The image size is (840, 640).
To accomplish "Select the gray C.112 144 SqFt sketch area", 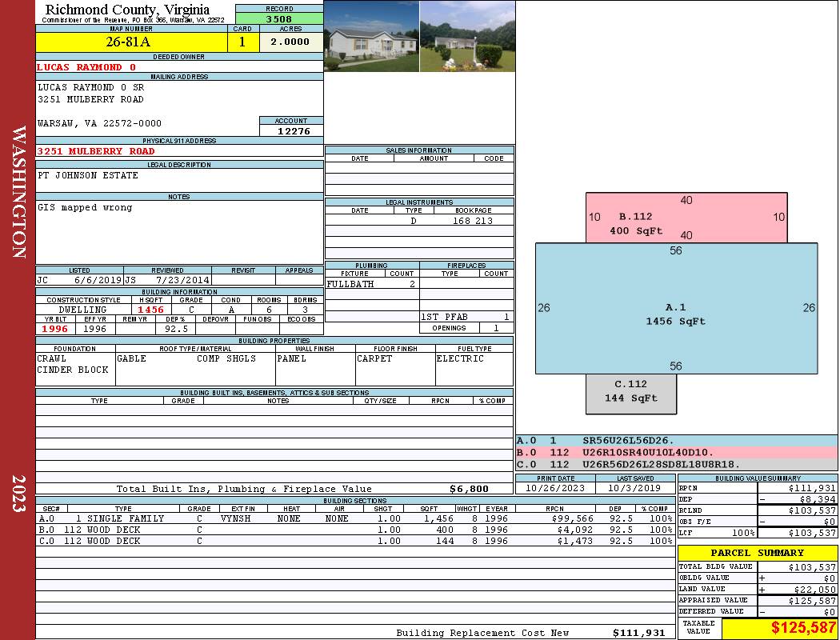I will tap(630, 394).
